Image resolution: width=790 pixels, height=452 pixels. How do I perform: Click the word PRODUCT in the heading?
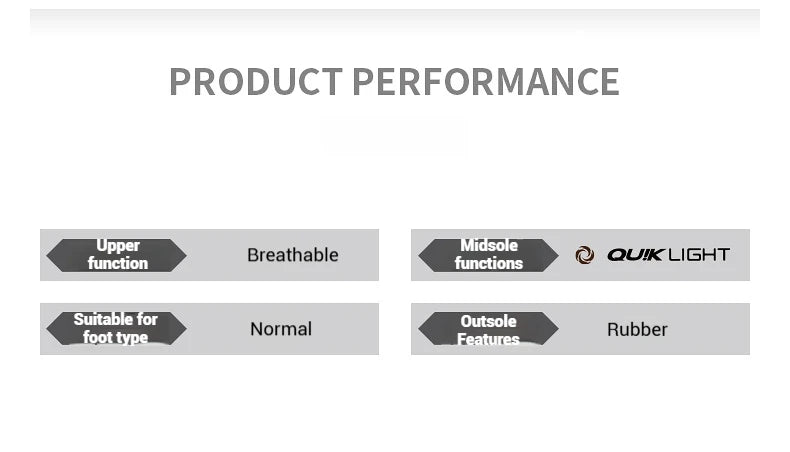point(256,82)
